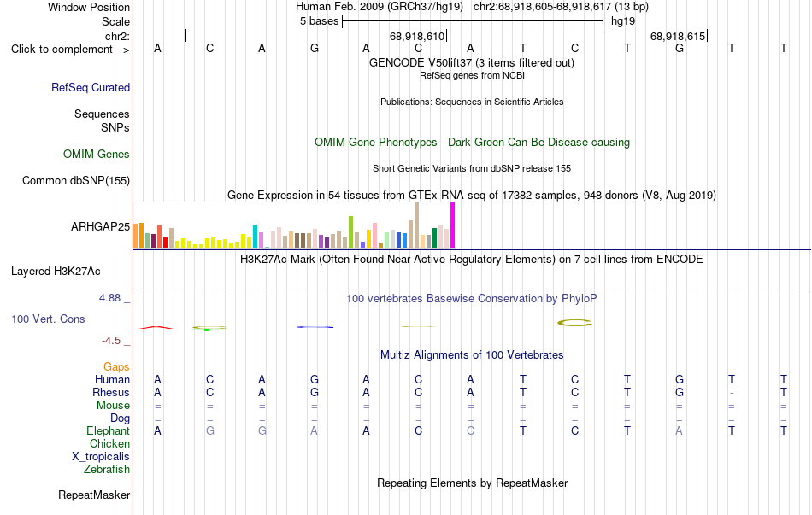Click 'Multiz Alignments of 100 Vertebrates' title
The image size is (812, 515).
pos(472,355)
